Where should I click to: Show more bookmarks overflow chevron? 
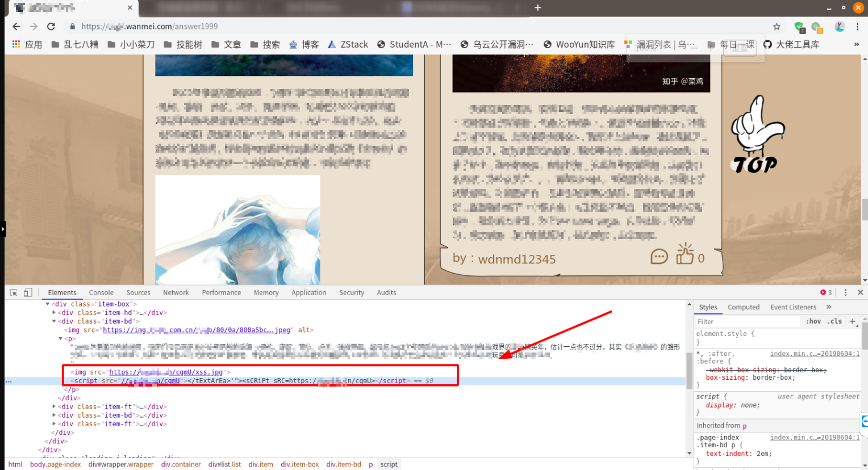coord(857,44)
